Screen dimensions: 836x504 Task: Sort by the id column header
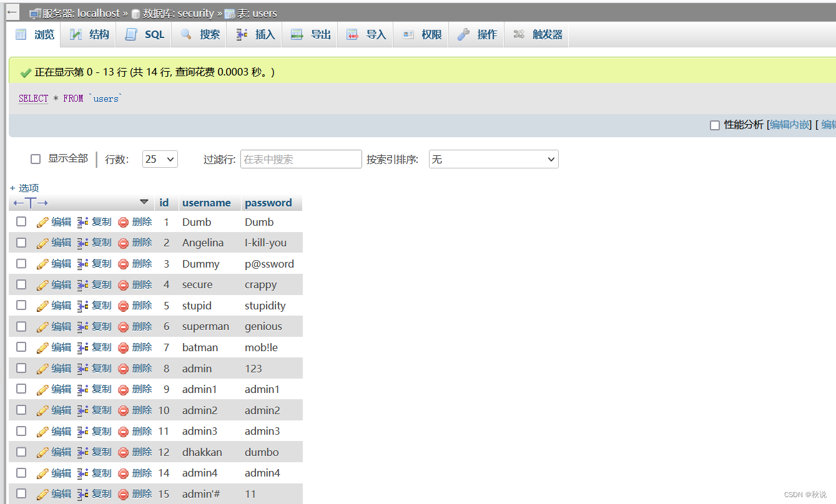coord(164,203)
